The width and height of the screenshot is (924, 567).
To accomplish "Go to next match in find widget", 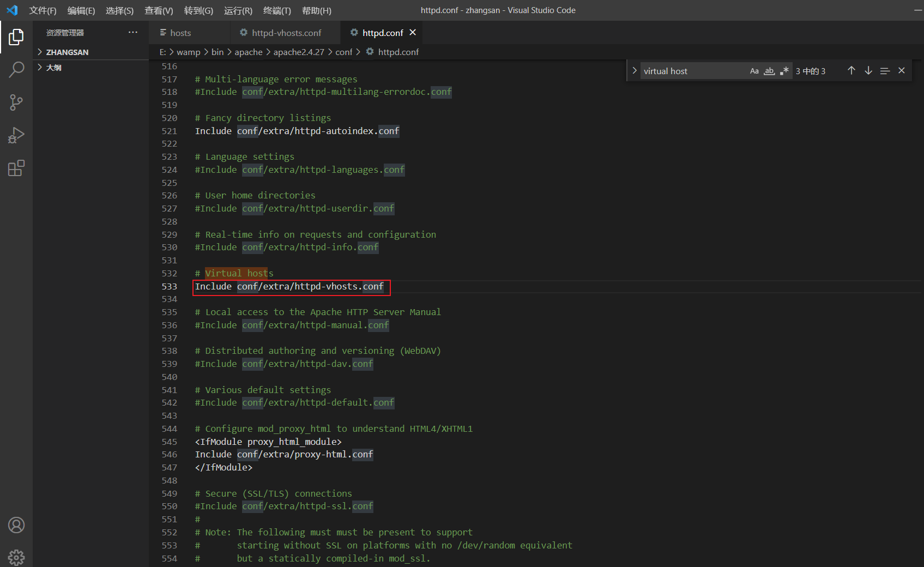I will pyautogui.click(x=868, y=71).
